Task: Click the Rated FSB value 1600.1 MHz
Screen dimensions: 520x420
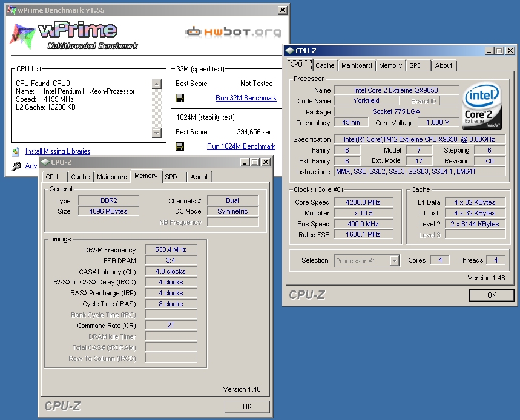Action: (x=363, y=234)
